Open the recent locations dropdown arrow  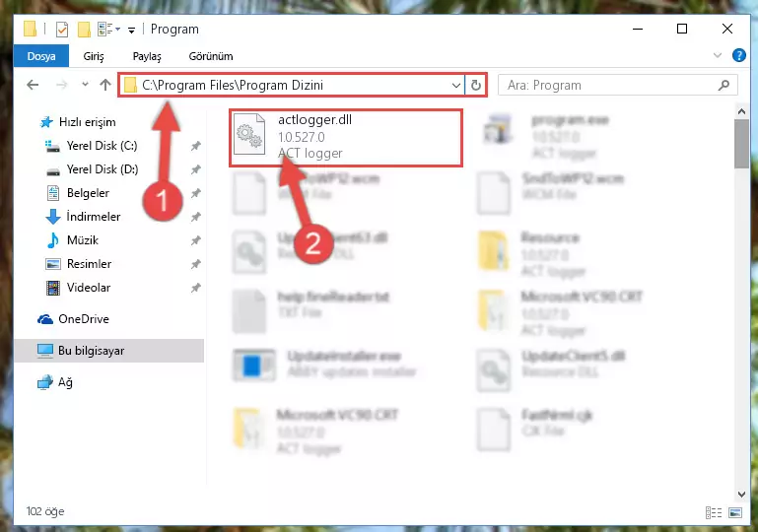(85, 85)
